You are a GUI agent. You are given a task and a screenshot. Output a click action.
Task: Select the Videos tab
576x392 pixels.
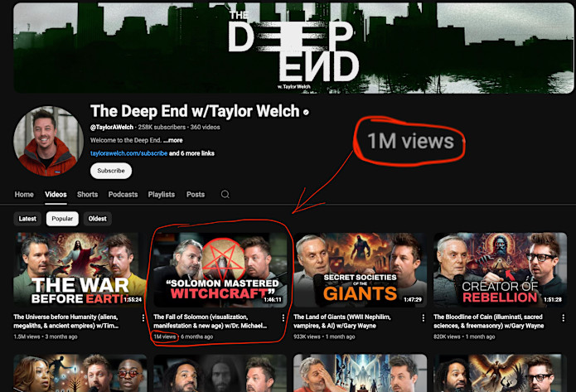[56, 195]
